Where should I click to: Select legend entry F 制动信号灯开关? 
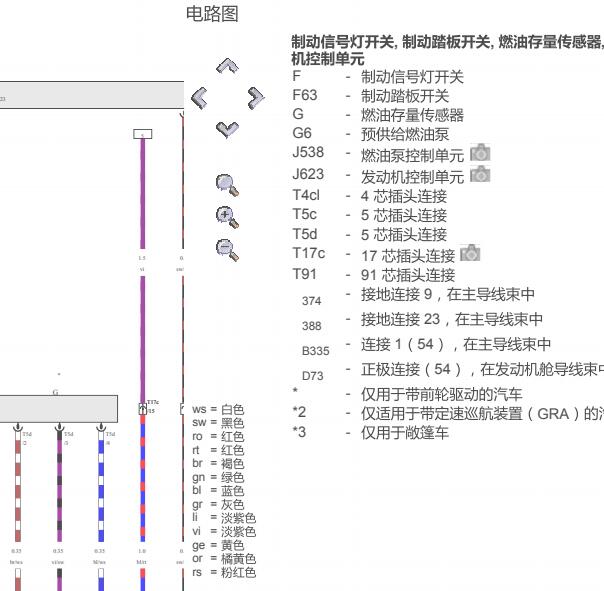click(x=378, y=77)
